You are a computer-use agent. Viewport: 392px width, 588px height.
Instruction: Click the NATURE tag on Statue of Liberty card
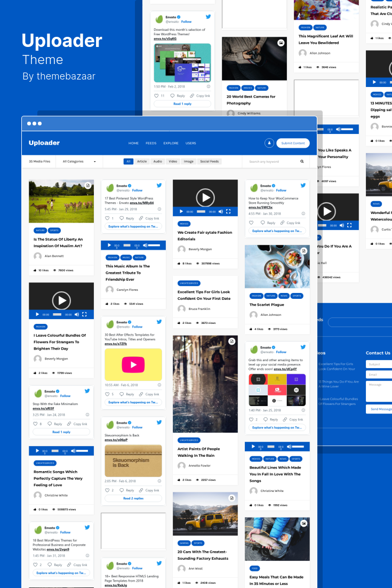point(40,231)
